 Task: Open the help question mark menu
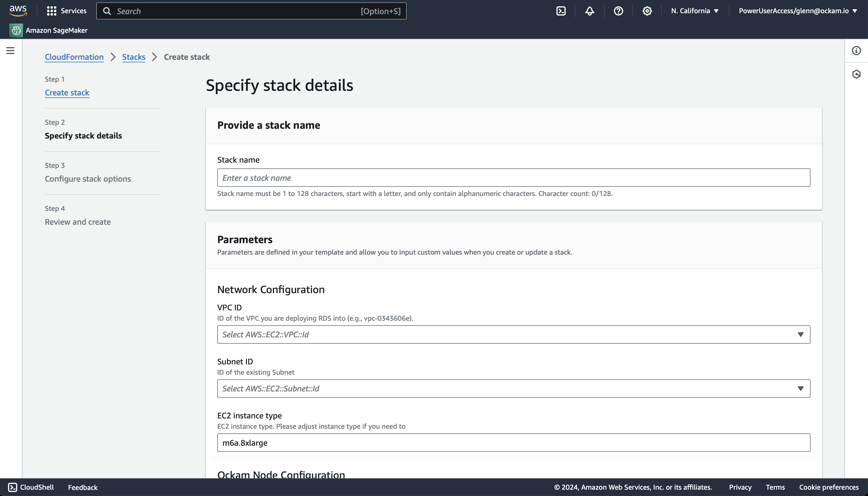(x=618, y=11)
